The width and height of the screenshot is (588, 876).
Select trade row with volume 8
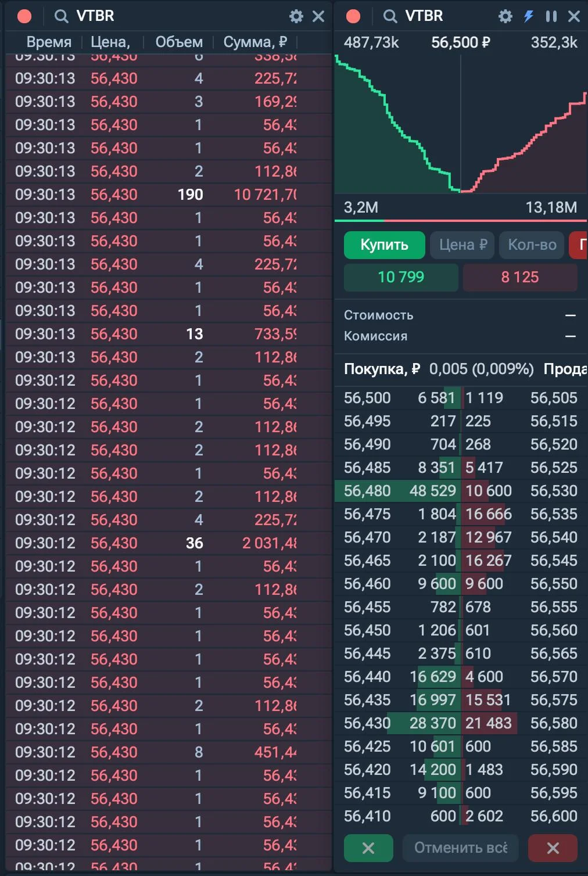click(x=168, y=752)
